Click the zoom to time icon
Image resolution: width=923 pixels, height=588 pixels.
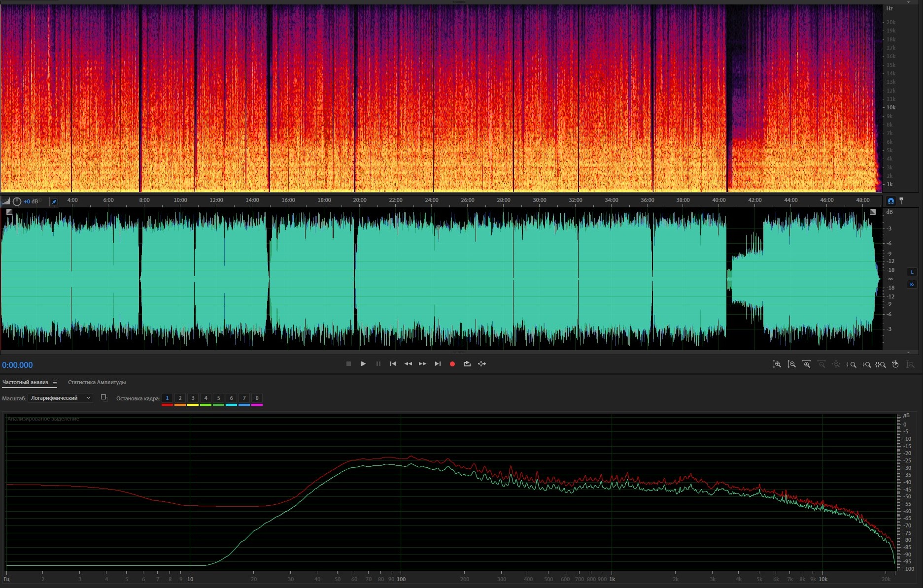click(895, 364)
